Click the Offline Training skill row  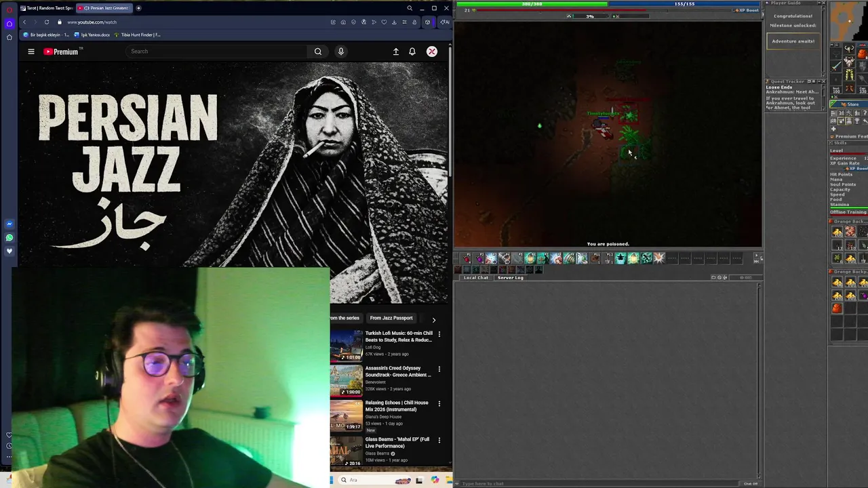[x=848, y=212]
